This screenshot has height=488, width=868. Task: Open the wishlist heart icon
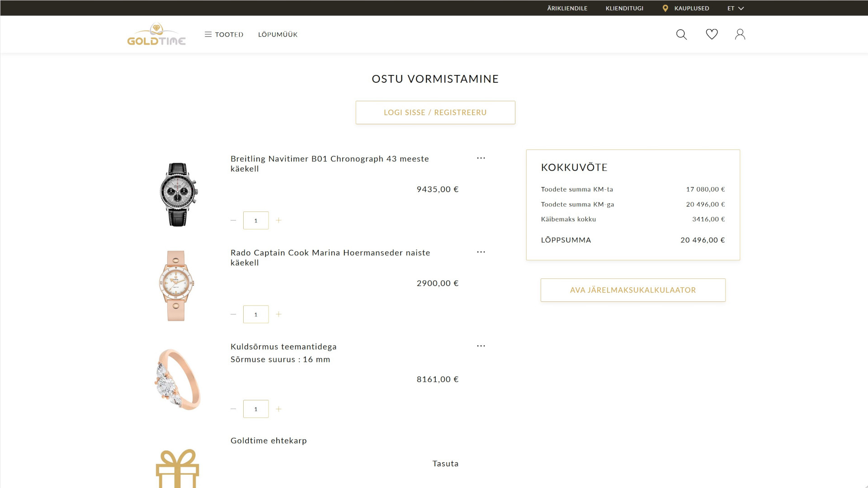[711, 34]
